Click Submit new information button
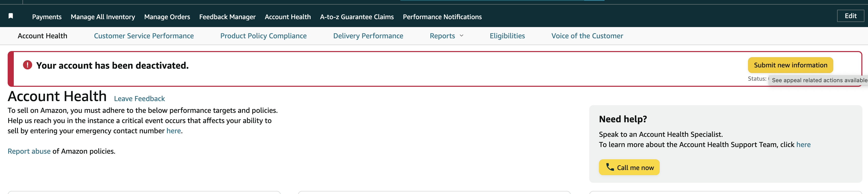868x194 pixels. coord(790,65)
